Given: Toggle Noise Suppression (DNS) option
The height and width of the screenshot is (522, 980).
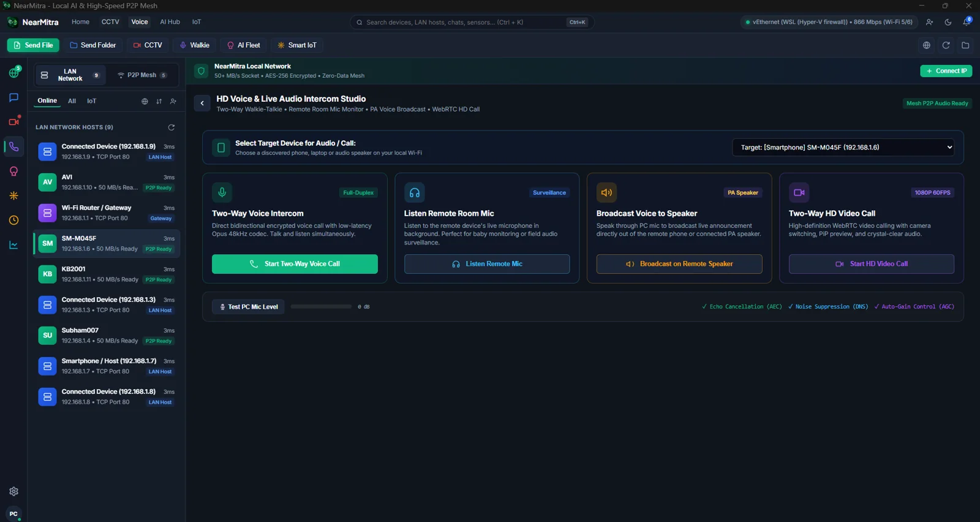Looking at the screenshot, I should point(827,306).
